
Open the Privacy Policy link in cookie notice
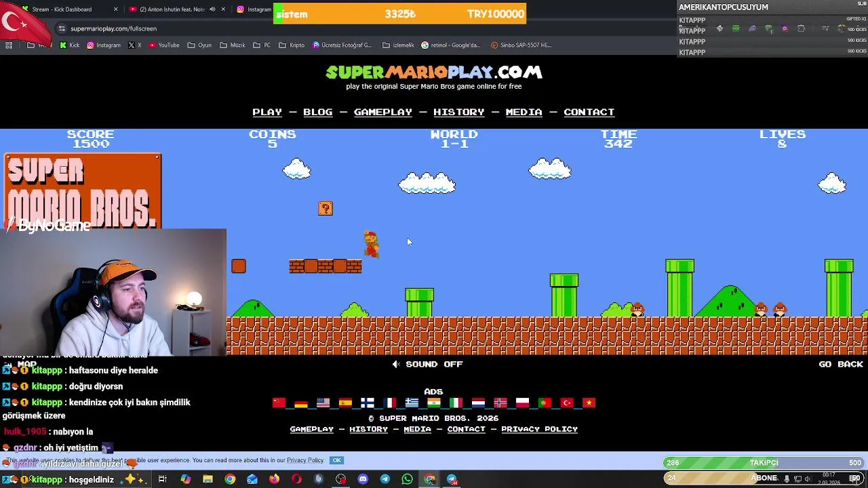click(305, 460)
